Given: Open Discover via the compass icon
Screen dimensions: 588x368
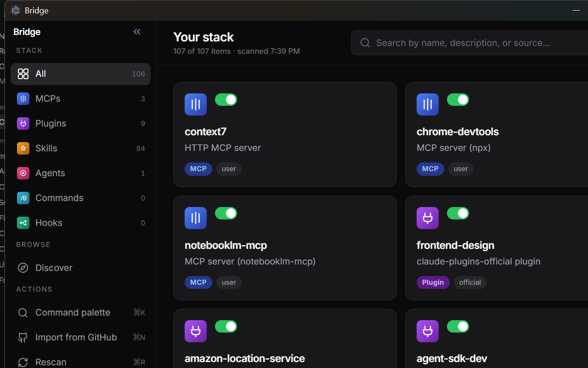Looking at the screenshot, I should pos(23,268).
